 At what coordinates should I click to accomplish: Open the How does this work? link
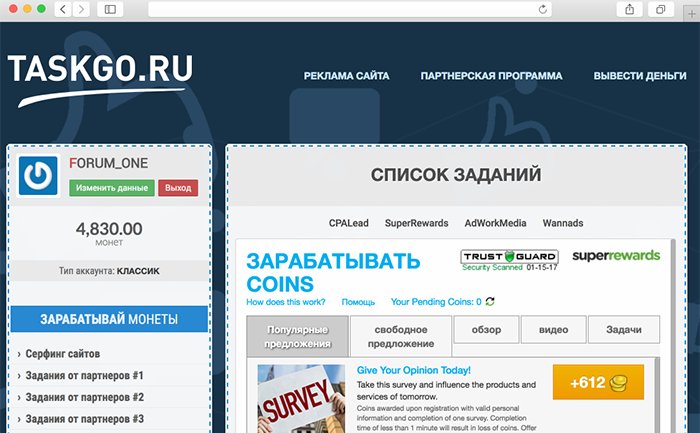click(286, 302)
